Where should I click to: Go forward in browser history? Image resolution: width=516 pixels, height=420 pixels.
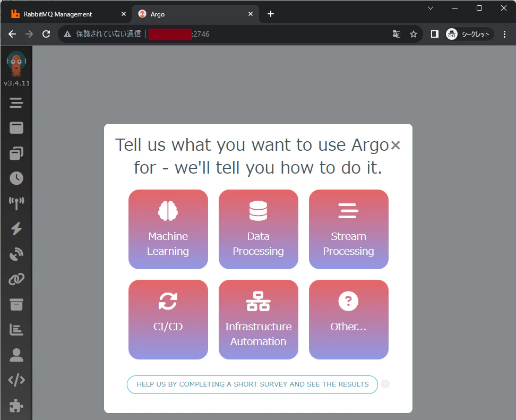coord(29,34)
